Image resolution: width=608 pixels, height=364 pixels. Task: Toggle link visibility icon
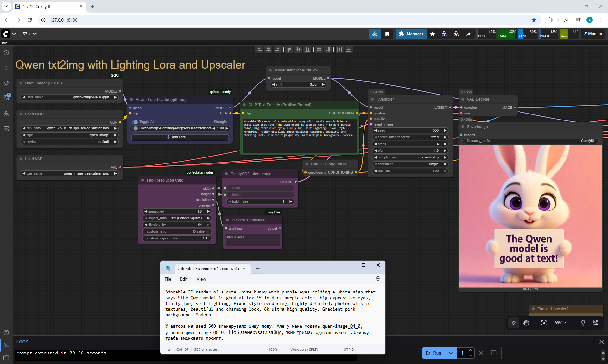(x=595, y=323)
